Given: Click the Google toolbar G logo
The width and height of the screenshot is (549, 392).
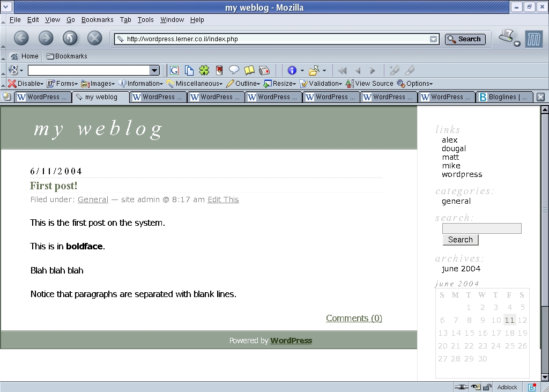Looking at the screenshot, I should [x=13, y=70].
